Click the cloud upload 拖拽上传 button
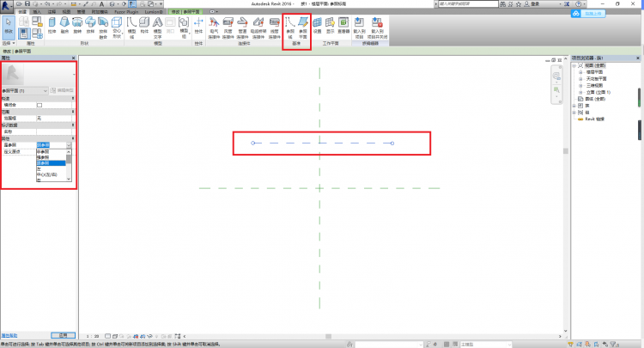This screenshot has width=644, height=348. pyautogui.click(x=588, y=14)
